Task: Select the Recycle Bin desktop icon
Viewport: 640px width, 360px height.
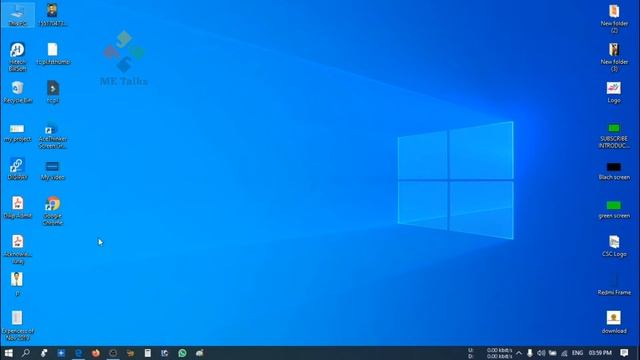Action: pyautogui.click(x=18, y=92)
